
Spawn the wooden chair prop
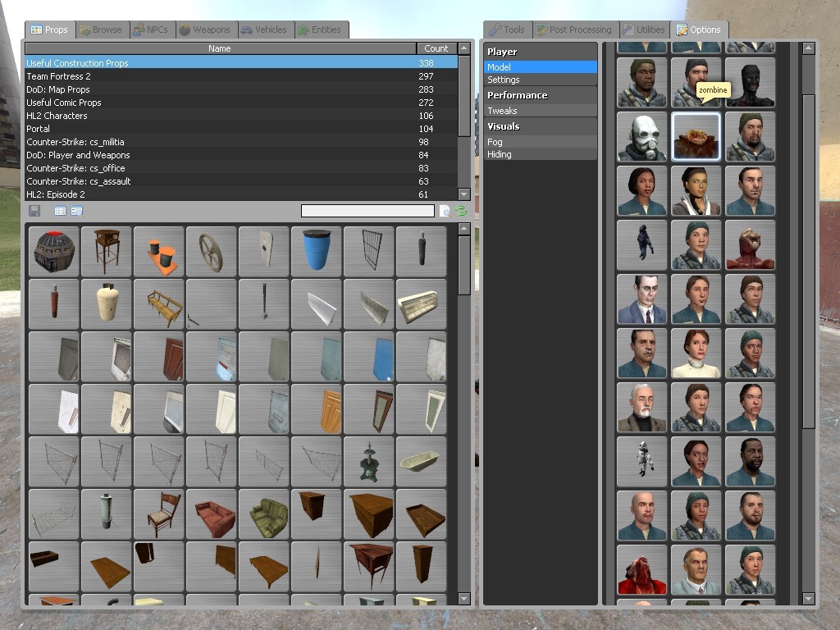coord(158,514)
